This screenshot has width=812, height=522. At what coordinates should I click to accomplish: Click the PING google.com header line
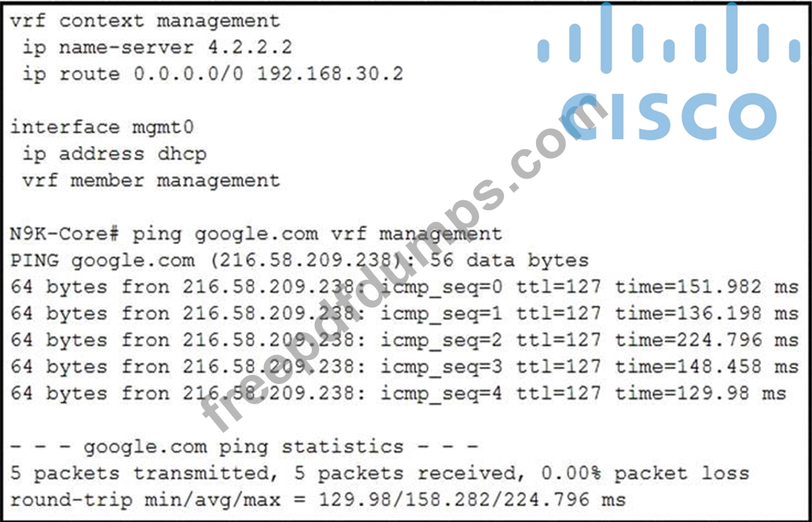(x=299, y=260)
